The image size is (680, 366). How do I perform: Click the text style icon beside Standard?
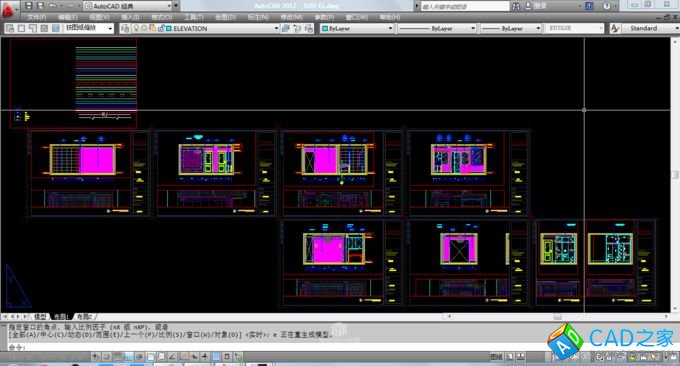pyautogui.click(x=615, y=28)
